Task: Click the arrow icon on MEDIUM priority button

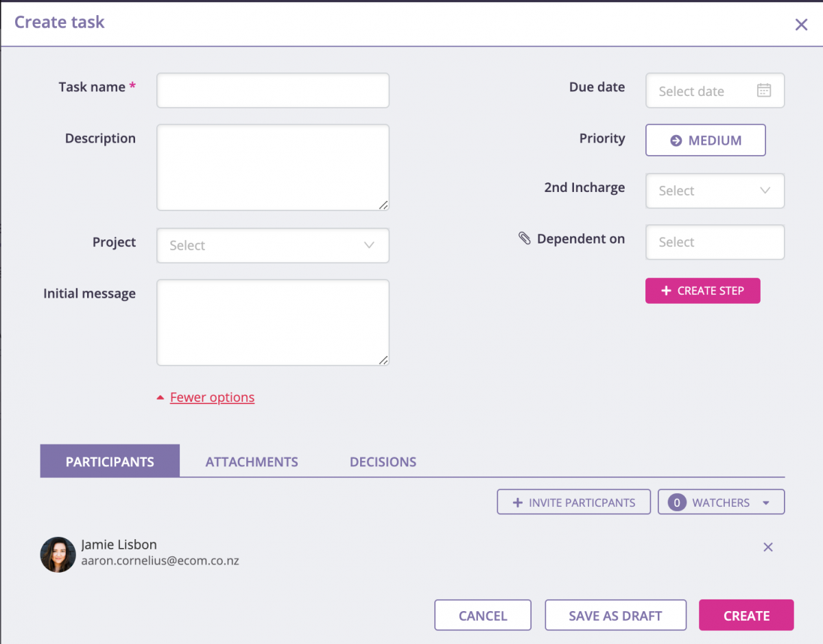Action: (x=677, y=140)
